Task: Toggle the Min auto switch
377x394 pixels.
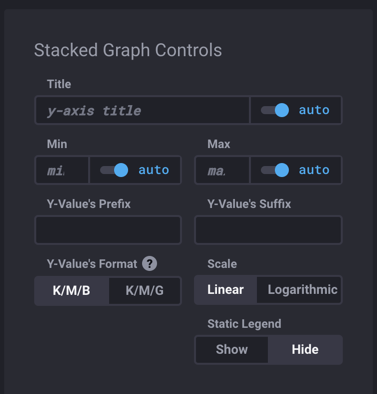Action: pyautogui.click(x=114, y=170)
